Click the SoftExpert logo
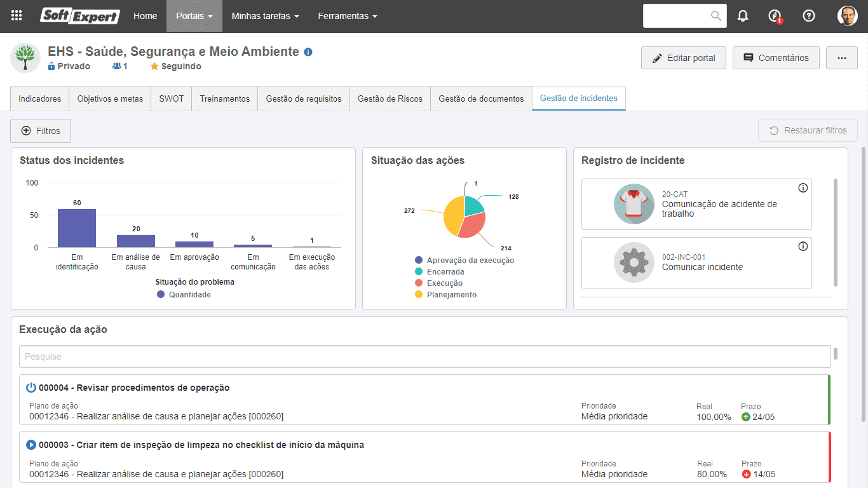868x488 pixels. coord(80,16)
